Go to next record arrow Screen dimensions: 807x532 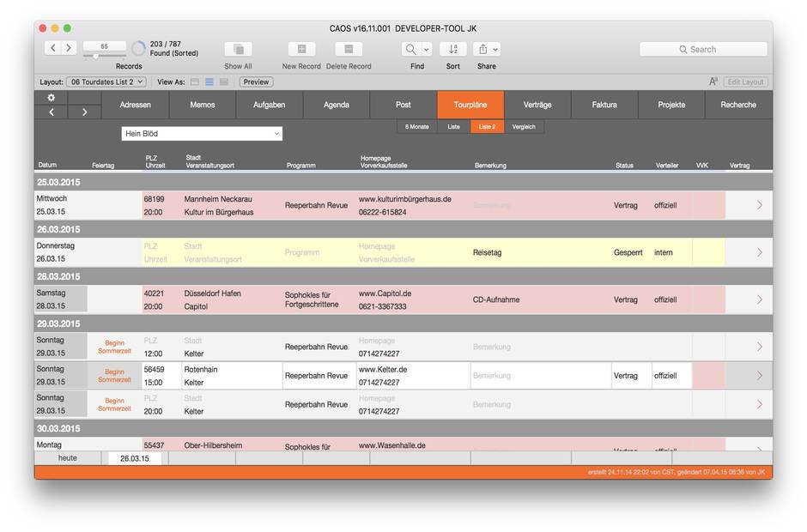pos(69,48)
